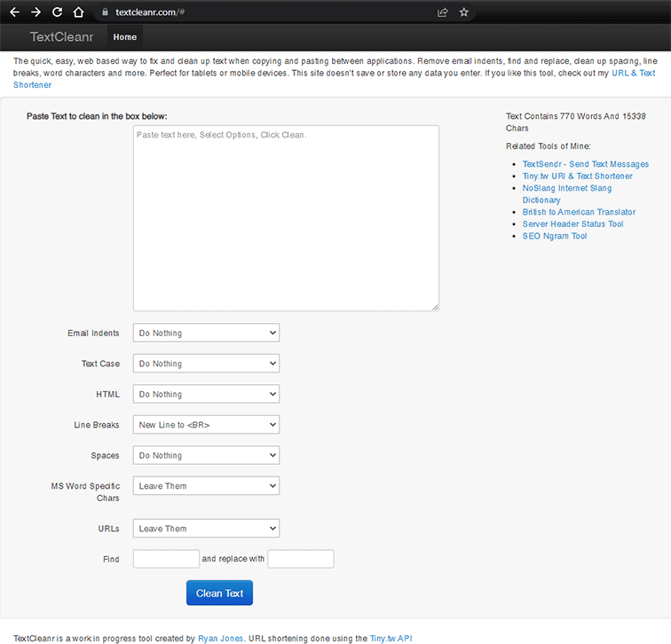671x644 pixels.
Task: Open the Line Breaks dropdown
Action: tap(206, 425)
